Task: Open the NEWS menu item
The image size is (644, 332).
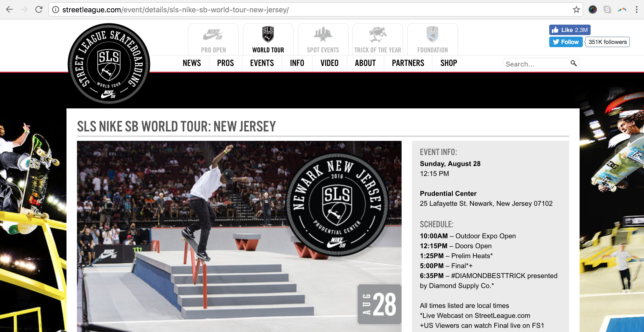Action: pos(192,63)
